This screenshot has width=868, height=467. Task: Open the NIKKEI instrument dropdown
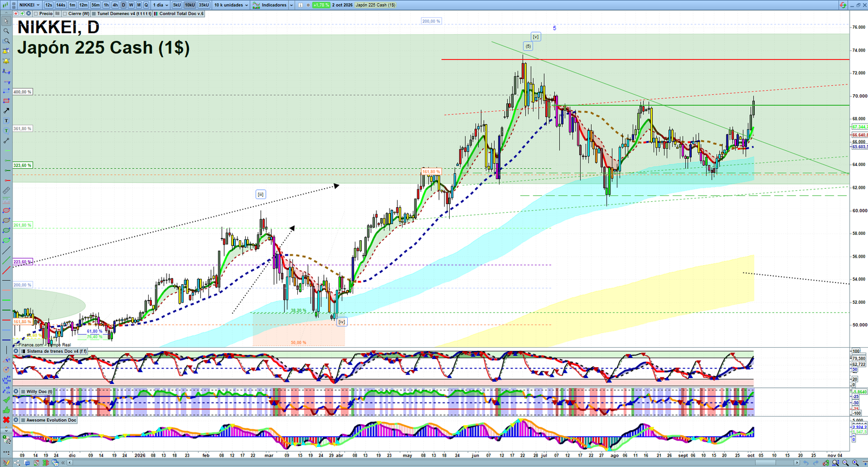(x=29, y=5)
